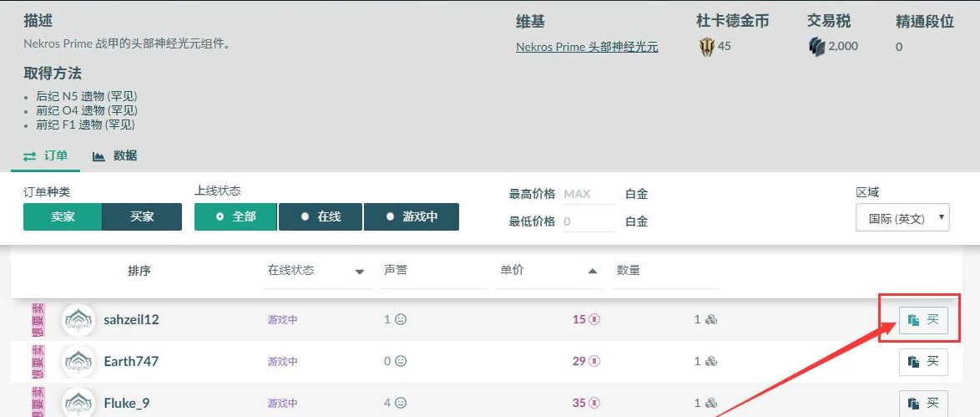The height and width of the screenshot is (417, 980).
Task: Open the Nekros Prime 头部神经光元 wiki link
Action: 587,47
